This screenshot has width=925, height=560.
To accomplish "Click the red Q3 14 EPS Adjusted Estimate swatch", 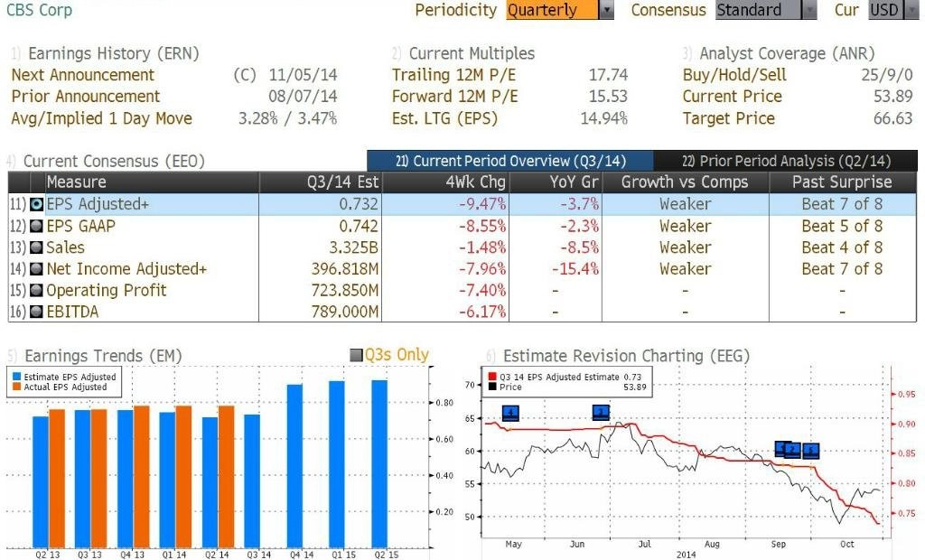I will point(492,377).
